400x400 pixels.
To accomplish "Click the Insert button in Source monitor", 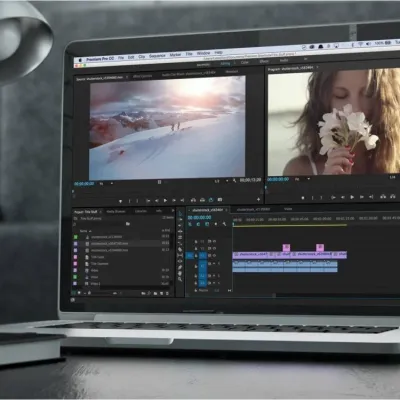I will coord(193,200).
